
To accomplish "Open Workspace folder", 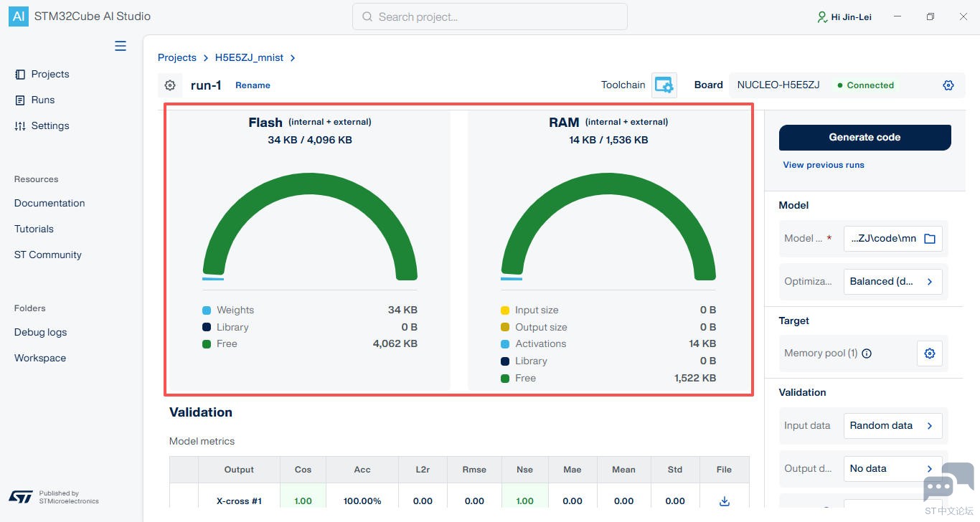I will tap(40, 358).
